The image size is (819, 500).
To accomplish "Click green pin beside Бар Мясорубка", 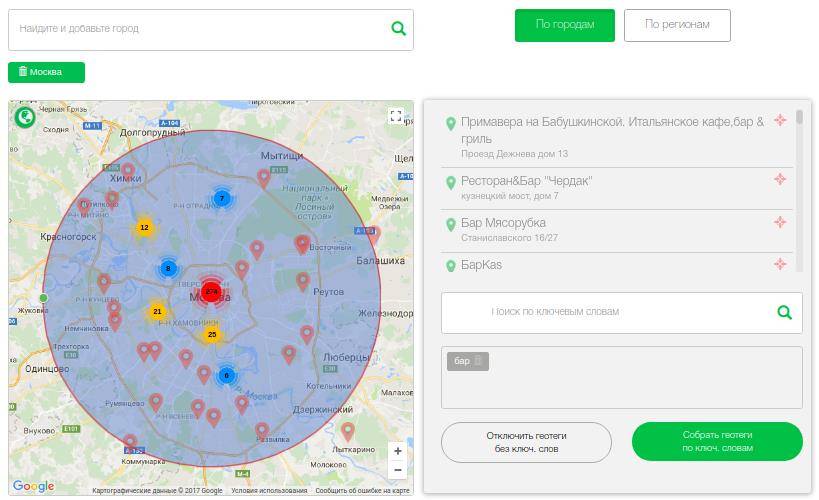I will (x=451, y=225).
